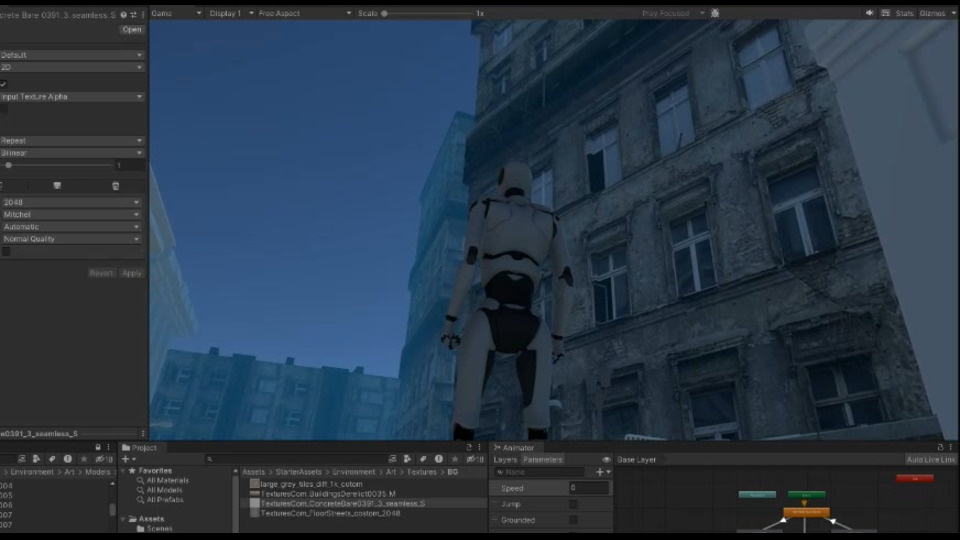Toggle favorites star in main Project toolbar
This screenshot has width=960, height=540.
click(455, 459)
